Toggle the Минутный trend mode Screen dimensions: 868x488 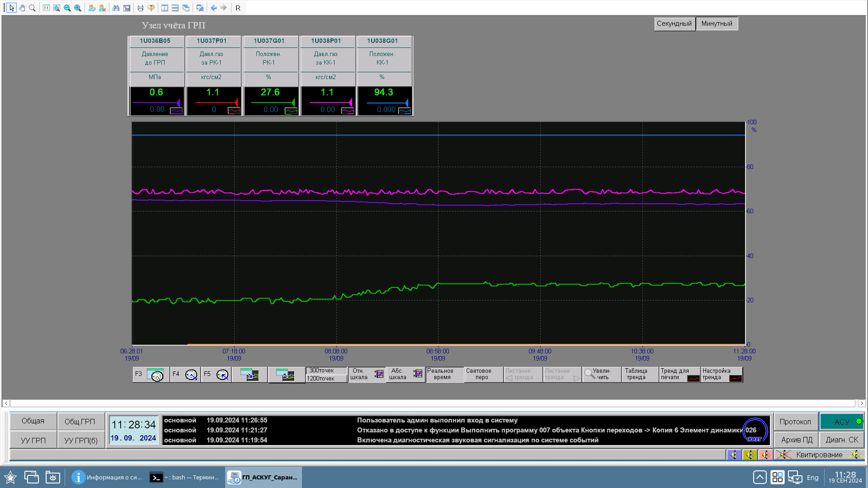(717, 23)
